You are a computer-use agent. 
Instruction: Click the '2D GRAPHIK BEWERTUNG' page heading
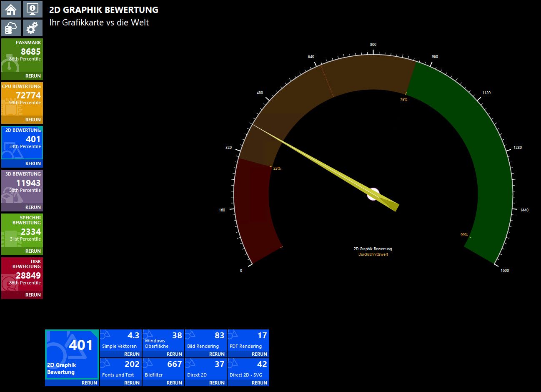pos(104,10)
